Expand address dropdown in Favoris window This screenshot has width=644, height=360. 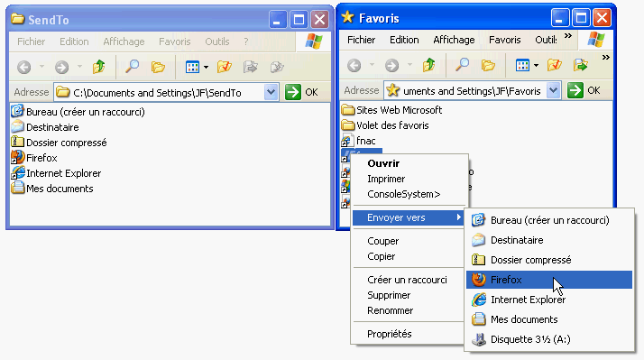[554, 90]
